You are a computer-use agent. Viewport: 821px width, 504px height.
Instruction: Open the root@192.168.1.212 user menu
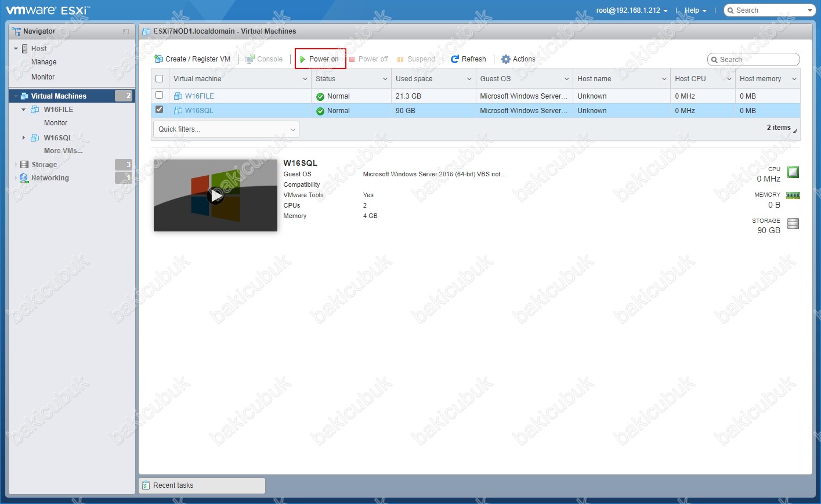tap(632, 10)
